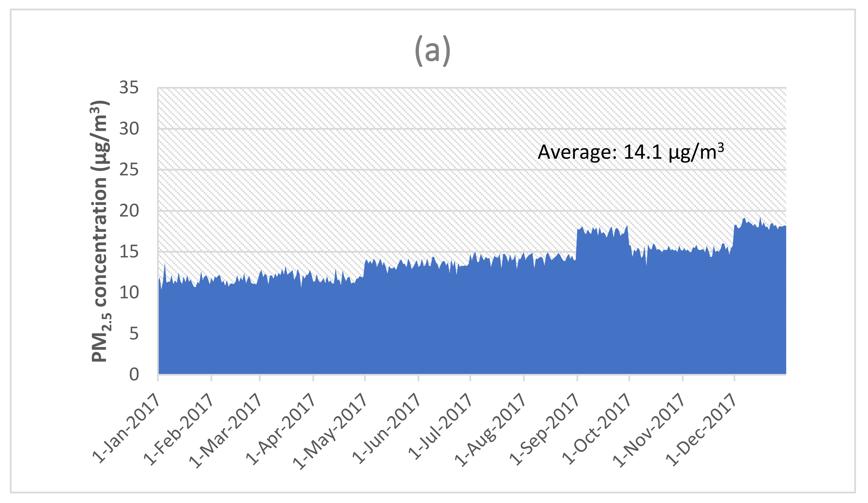Click the chart title (a)
The height and width of the screenshot is (503, 868).
[x=433, y=51]
